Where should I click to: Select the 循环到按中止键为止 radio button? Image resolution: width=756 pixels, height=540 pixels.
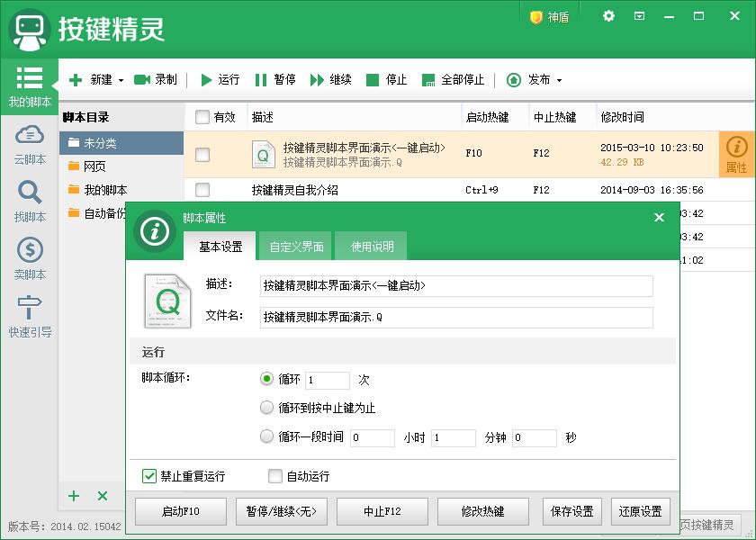(266, 408)
